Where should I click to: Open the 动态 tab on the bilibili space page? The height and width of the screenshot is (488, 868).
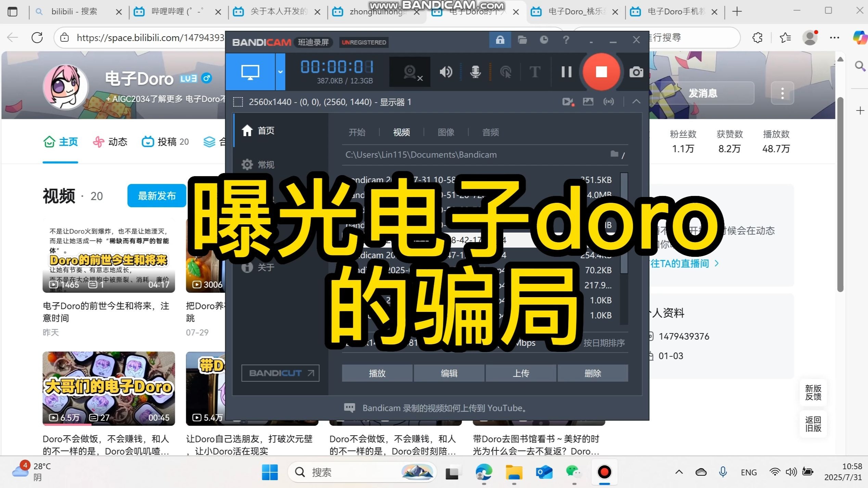[x=110, y=142]
